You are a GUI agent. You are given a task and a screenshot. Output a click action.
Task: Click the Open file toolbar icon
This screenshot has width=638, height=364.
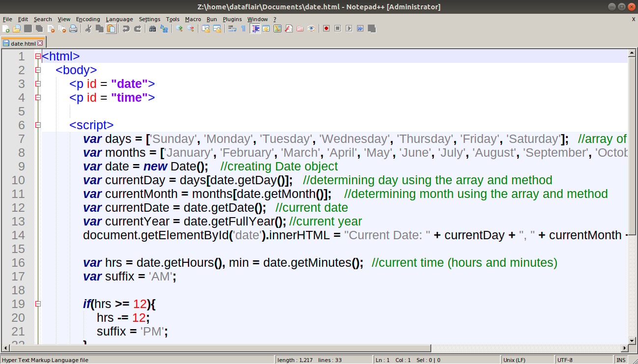click(x=17, y=28)
